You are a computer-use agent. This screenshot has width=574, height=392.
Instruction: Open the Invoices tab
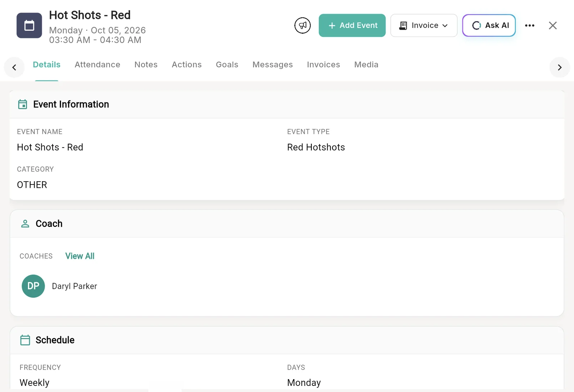(x=323, y=64)
